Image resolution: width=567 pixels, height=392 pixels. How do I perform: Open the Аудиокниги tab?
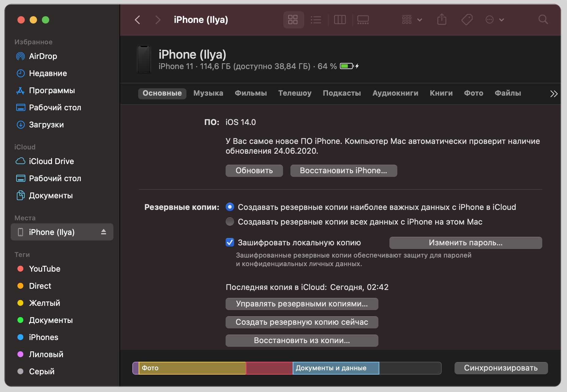396,93
